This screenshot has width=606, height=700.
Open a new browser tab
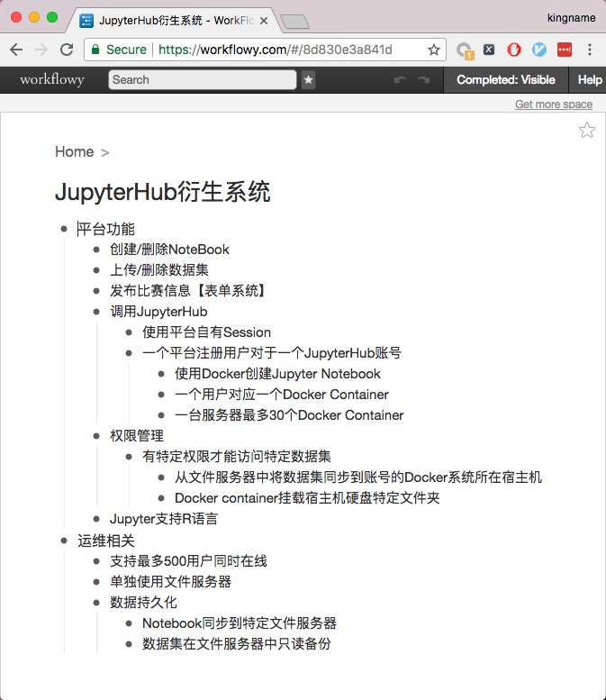[295, 22]
